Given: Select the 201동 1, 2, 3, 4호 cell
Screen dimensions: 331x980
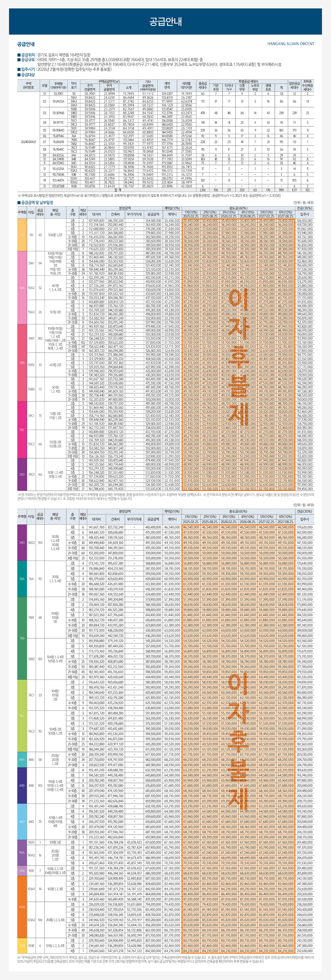Looking at the screenshot, I should pos(55,579).
